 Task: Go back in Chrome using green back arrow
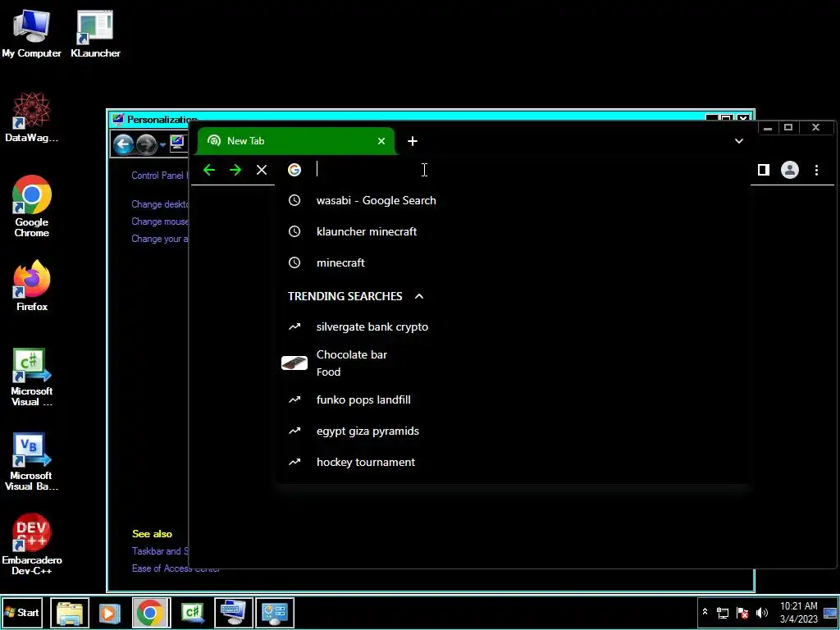click(x=209, y=171)
